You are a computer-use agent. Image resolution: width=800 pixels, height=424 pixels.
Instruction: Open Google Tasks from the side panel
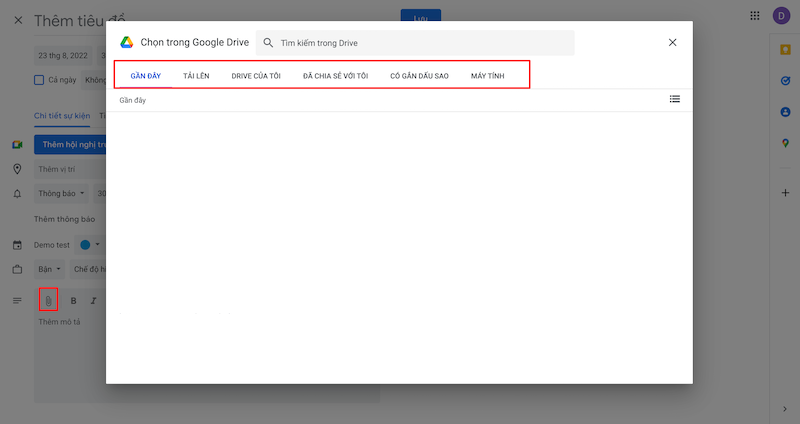[x=785, y=80]
